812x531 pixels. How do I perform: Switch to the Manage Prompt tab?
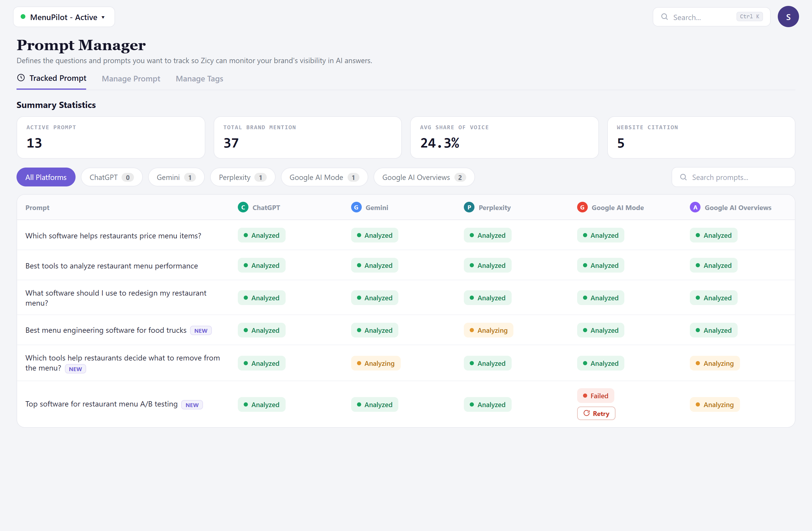(x=131, y=79)
